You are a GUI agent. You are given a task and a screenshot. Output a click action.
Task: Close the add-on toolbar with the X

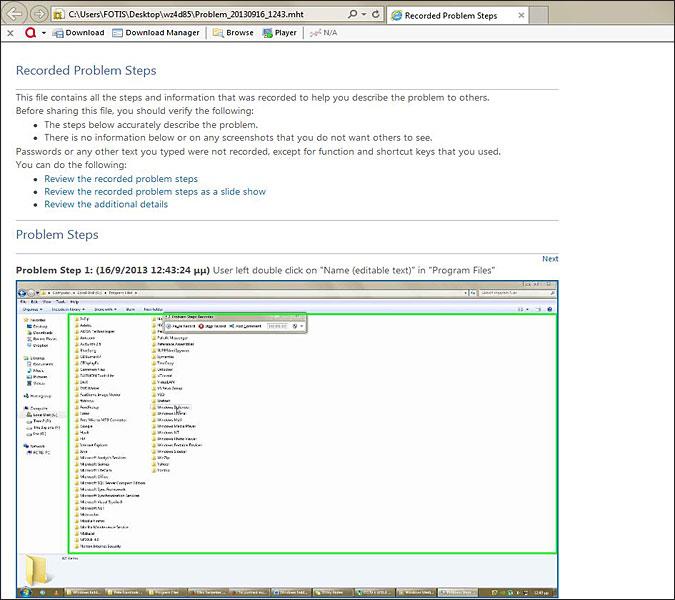pyautogui.click(x=9, y=33)
